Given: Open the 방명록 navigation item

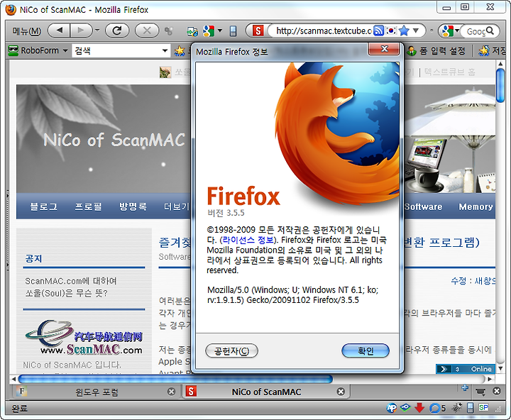Looking at the screenshot, I should 133,206.
